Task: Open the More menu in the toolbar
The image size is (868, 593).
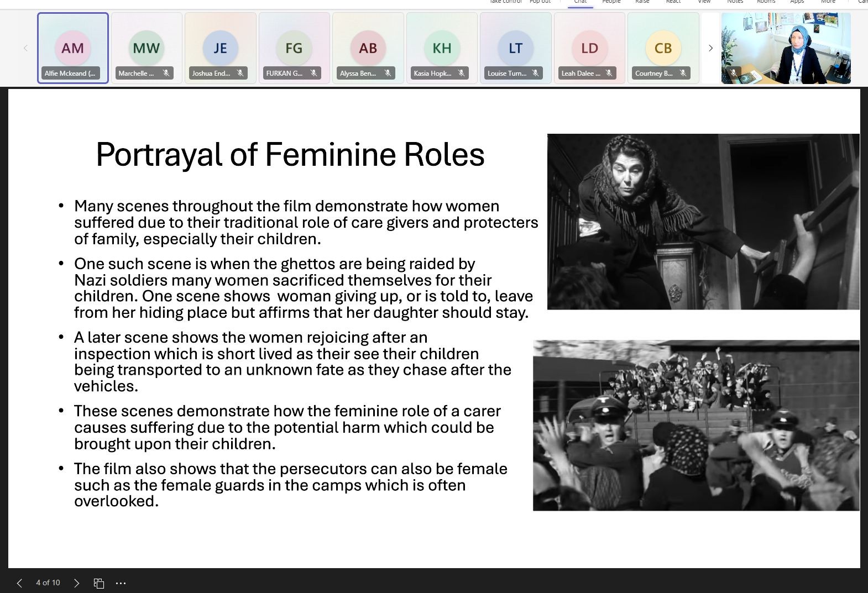Action: [828, 2]
